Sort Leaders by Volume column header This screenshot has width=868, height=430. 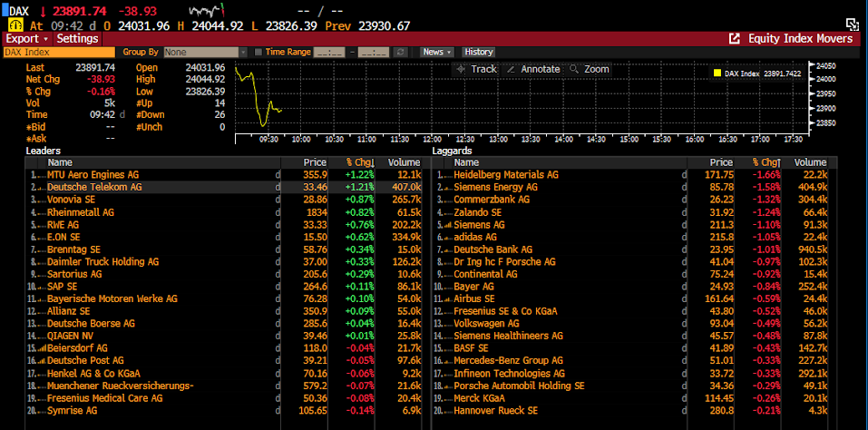pos(404,162)
